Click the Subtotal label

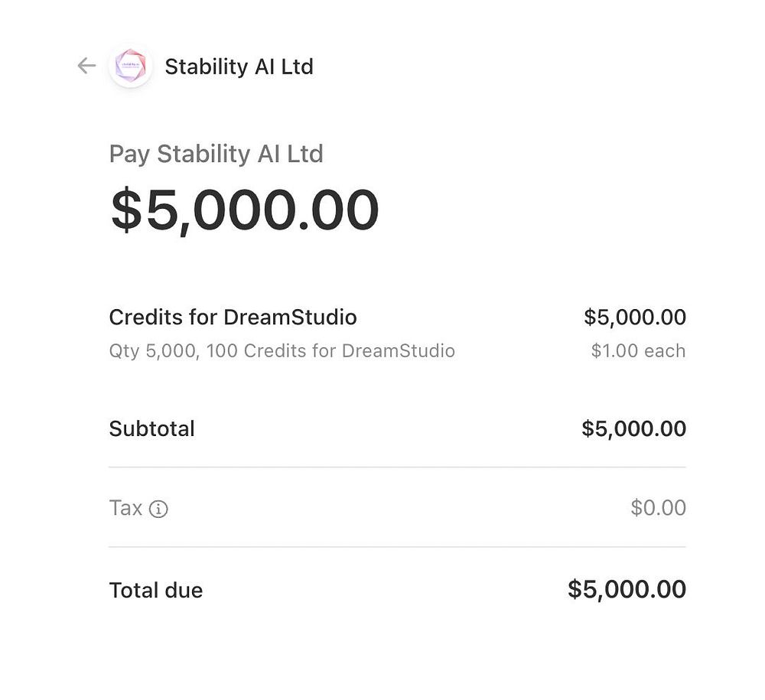[x=151, y=428]
